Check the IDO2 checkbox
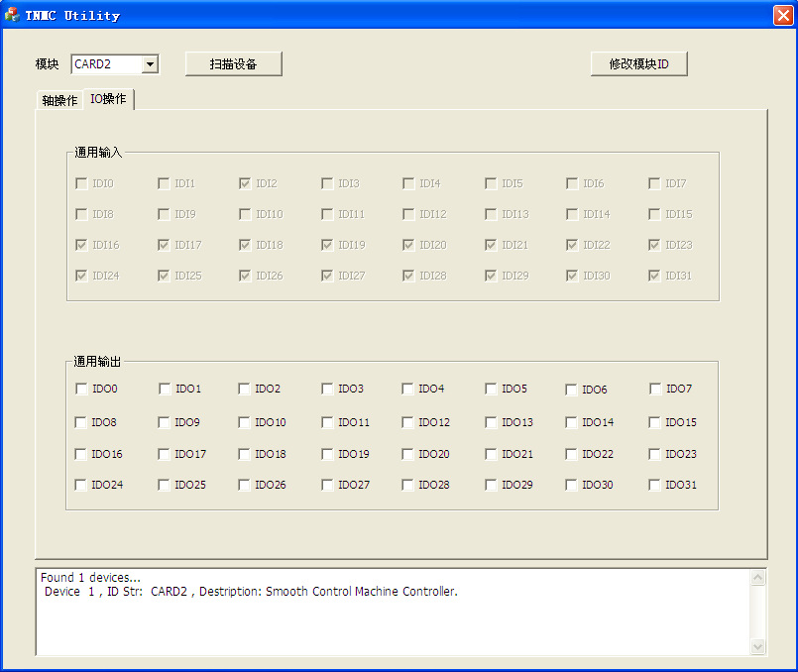The height and width of the screenshot is (672, 798). point(244,389)
